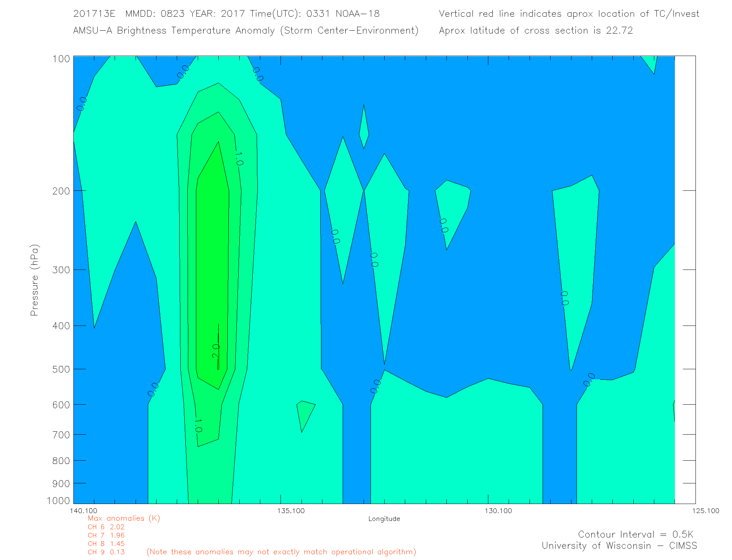The image size is (732, 560).
Task: Click the 1.0 contour label near 700 hPa
Action: coord(198,425)
